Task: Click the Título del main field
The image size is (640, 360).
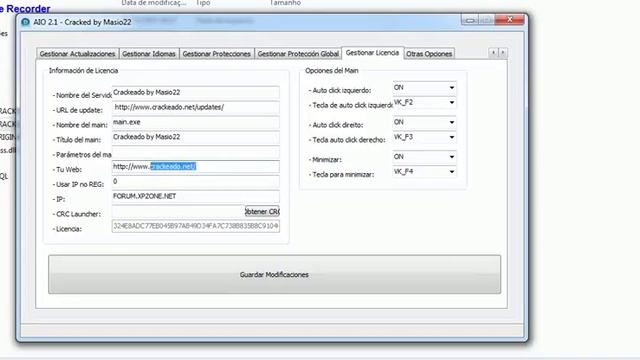Action: [196, 137]
